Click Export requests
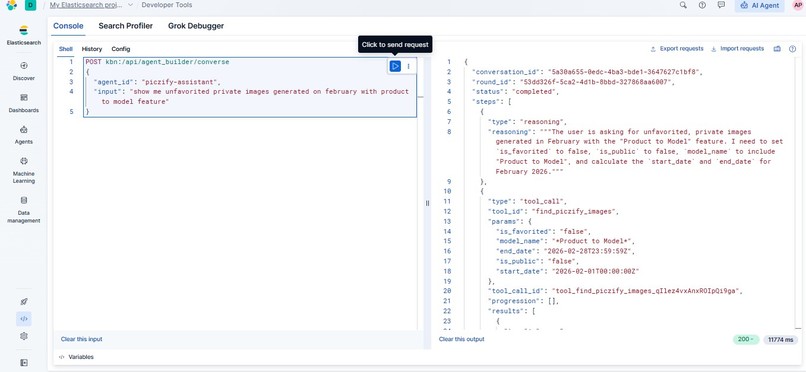Screen dimensions: 806x372 677,49
